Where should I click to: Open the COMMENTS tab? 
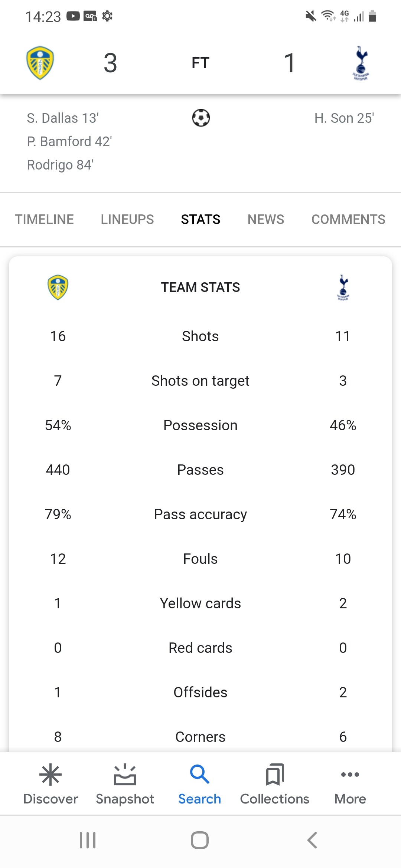coord(348,219)
